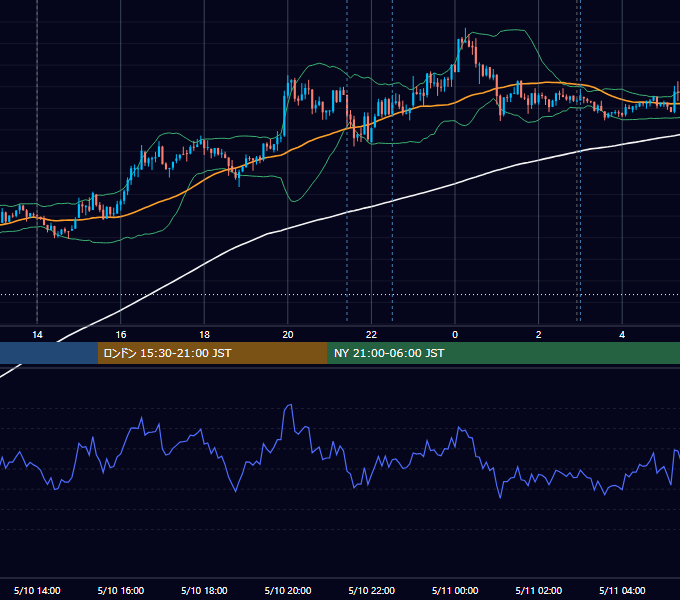
Task: Click the 16 hour axis label
Action: [x=121, y=335]
